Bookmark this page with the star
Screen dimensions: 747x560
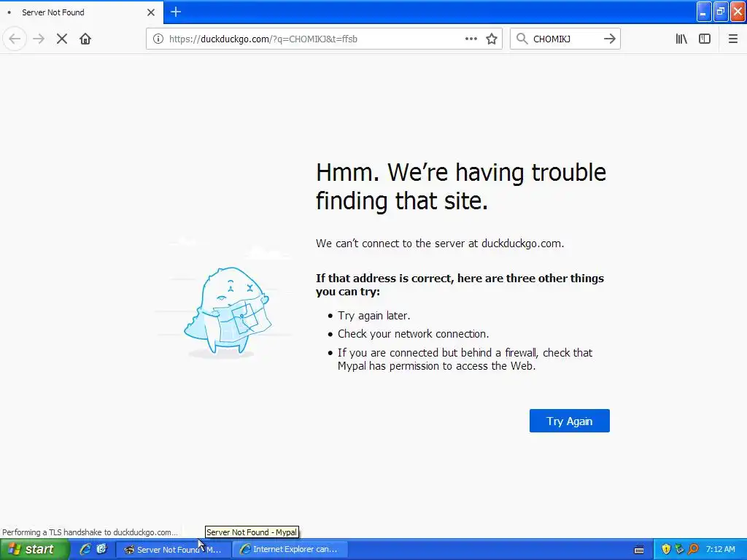click(x=492, y=39)
